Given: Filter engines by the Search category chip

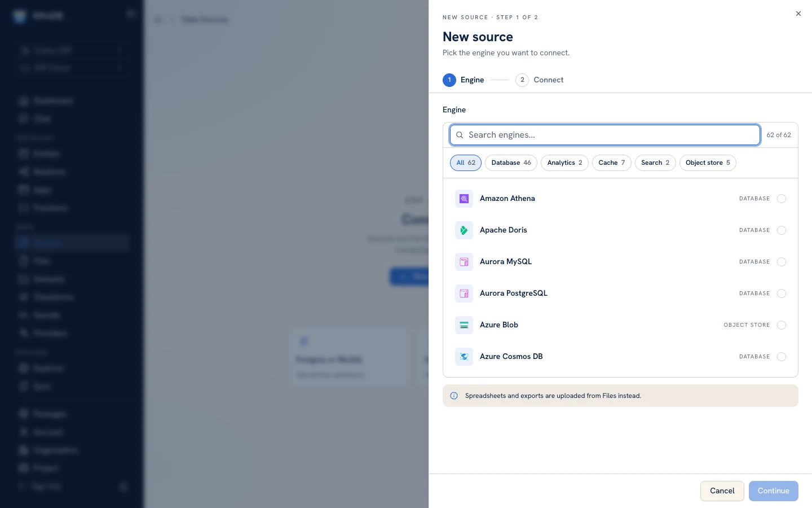Looking at the screenshot, I should (655, 163).
